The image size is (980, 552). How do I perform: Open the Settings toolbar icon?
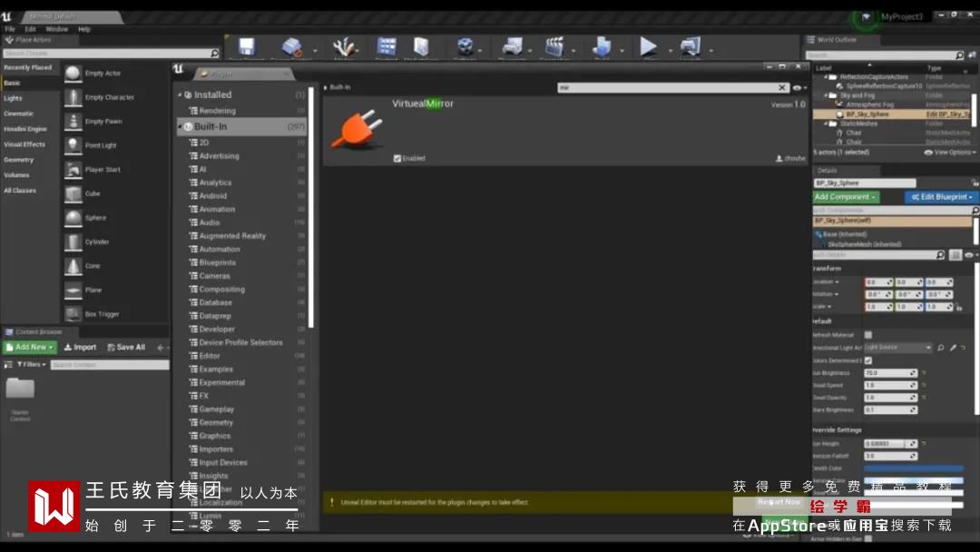point(465,47)
